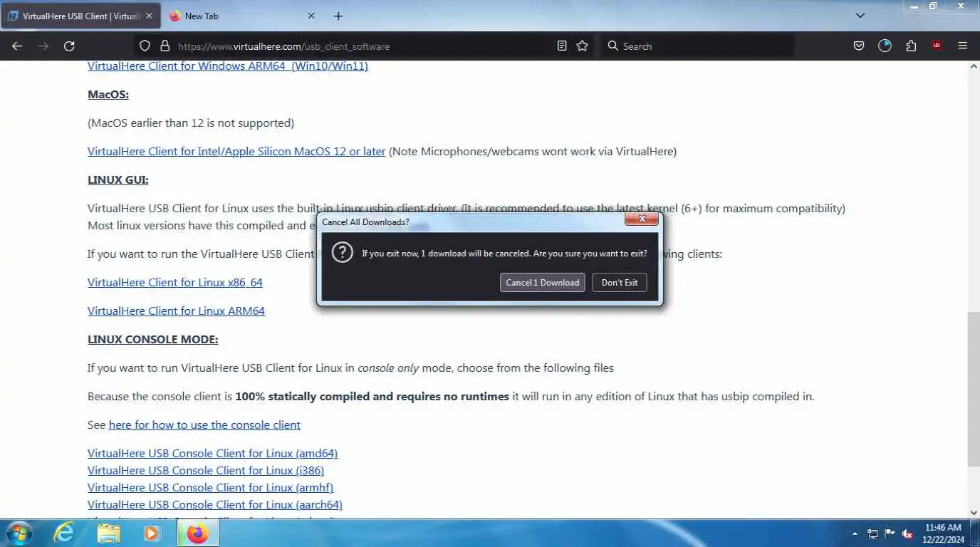Click the page scrollbar down arrow
Image resolution: width=980 pixels, height=547 pixels.
(x=974, y=512)
